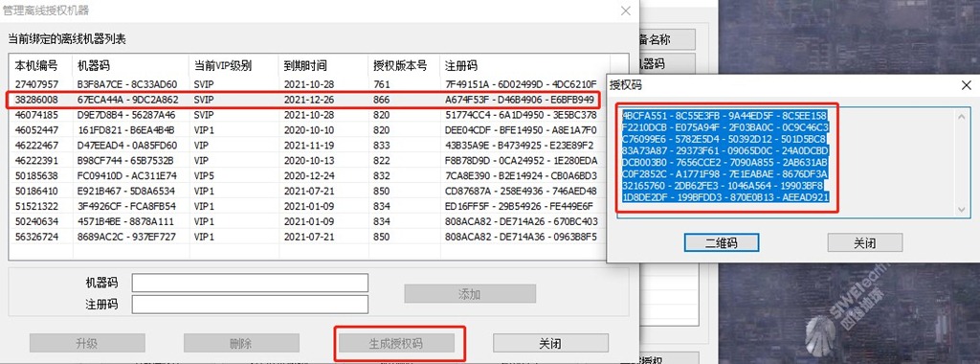This screenshot has width=980, height=364.
Task: Focus the 注册码 input field
Action: (250, 305)
